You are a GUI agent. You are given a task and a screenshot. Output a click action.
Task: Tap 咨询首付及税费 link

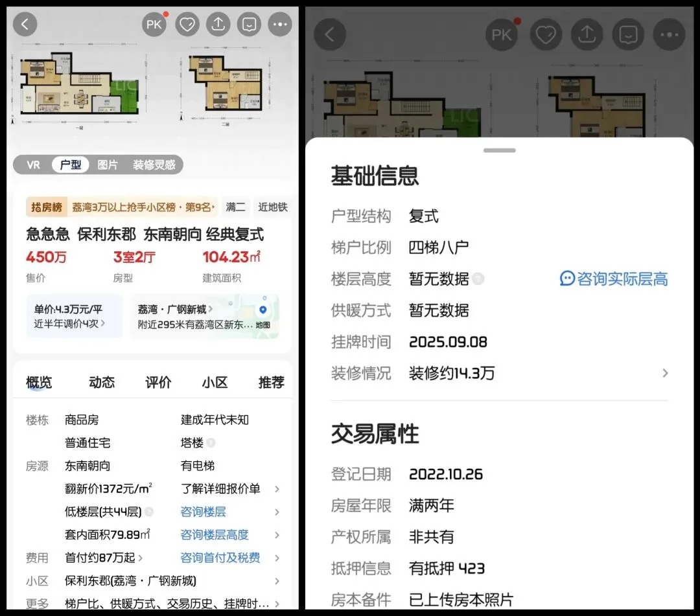220,558
